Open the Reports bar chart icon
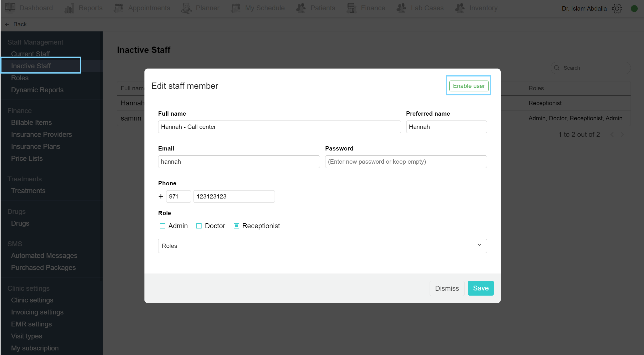 tap(69, 8)
